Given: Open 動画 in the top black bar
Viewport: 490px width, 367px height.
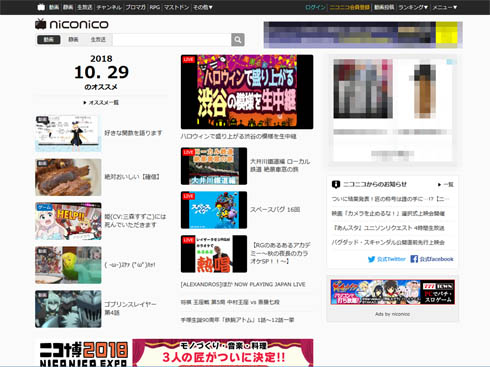Looking at the screenshot, I should (x=54, y=7).
